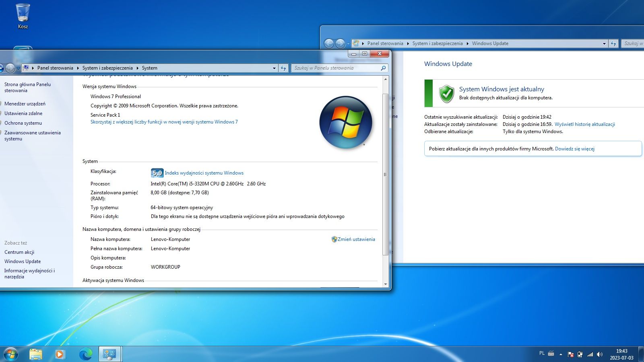
Task: Click Panel sterowania in the System window breadcrumb
Action: 55,68
